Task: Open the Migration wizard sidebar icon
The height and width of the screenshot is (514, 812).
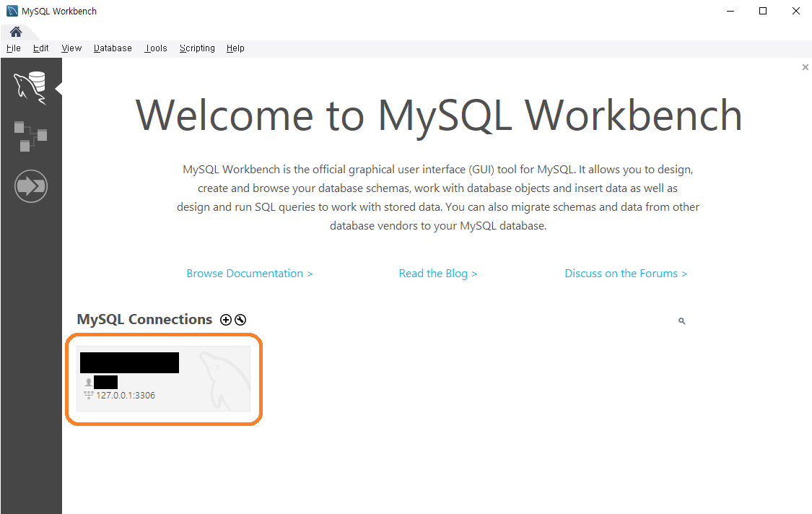Action: point(31,186)
